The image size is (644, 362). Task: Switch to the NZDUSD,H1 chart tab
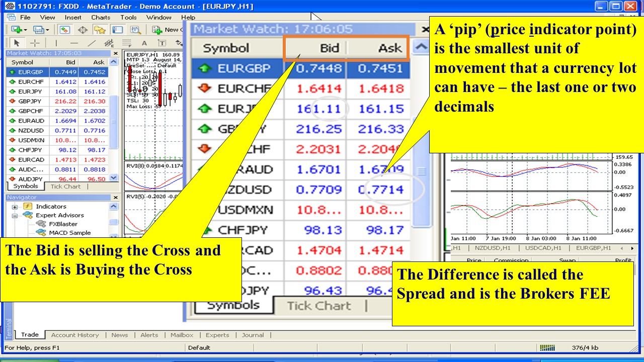tap(494, 248)
